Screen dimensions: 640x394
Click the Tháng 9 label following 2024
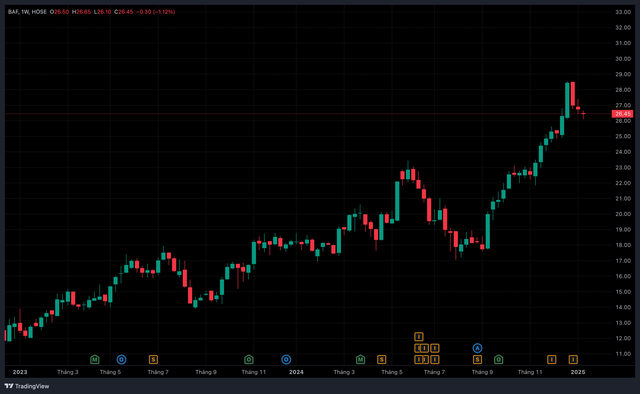click(482, 372)
